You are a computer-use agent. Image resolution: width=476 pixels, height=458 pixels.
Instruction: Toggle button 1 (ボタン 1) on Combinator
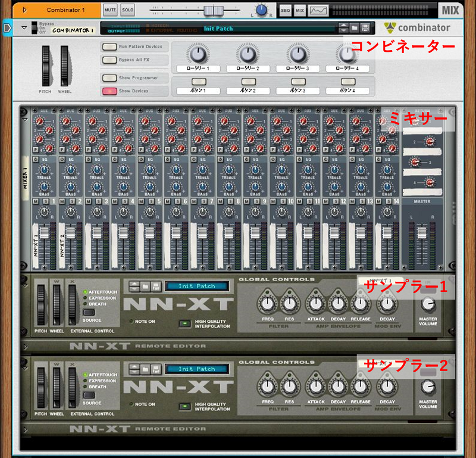[199, 82]
